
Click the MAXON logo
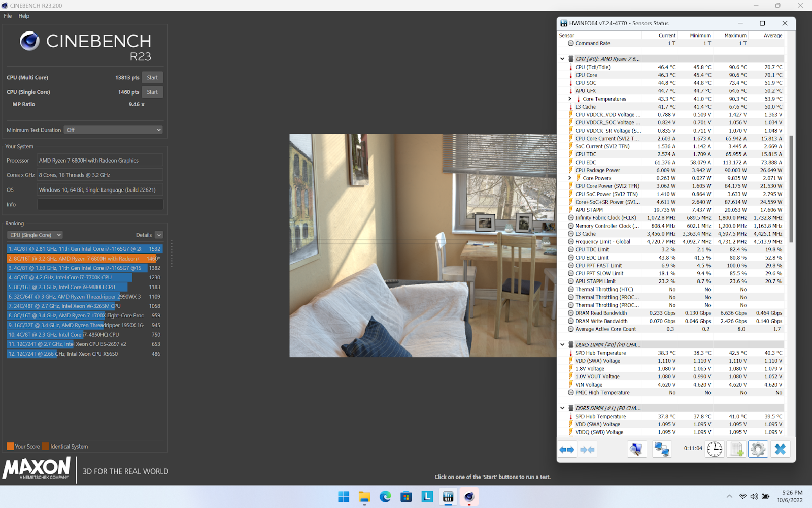(x=37, y=468)
